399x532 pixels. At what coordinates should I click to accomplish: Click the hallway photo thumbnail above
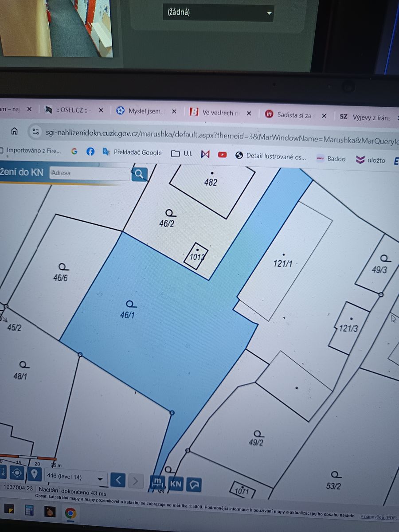click(56, 28)
